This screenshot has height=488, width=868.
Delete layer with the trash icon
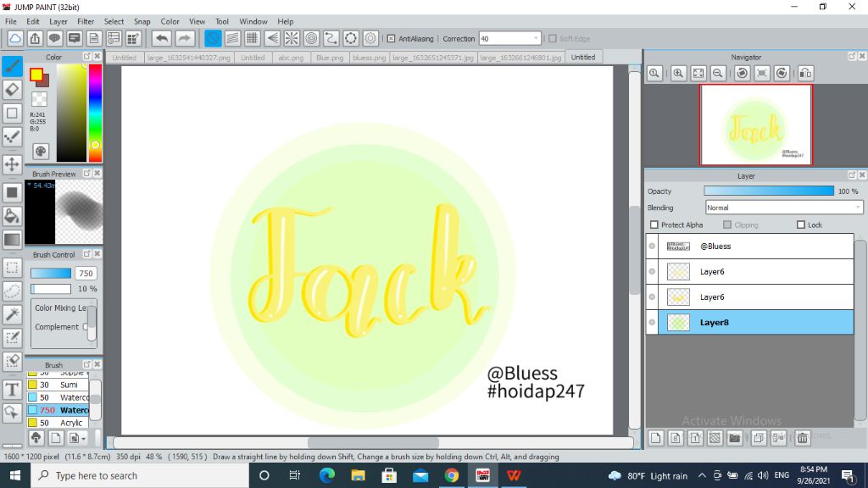802,438
